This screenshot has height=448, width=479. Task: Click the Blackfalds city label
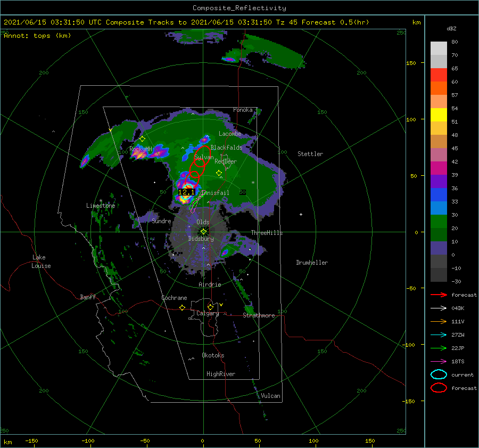[x=226, y=148]
